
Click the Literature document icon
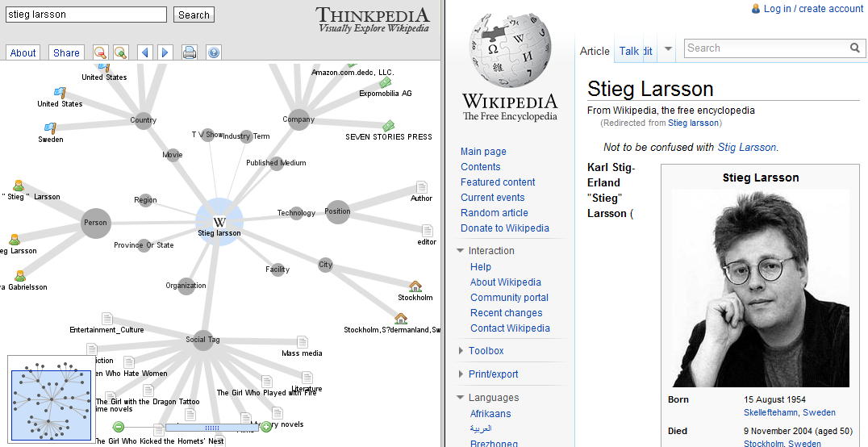pyautogui.click(x=307, y=378)
